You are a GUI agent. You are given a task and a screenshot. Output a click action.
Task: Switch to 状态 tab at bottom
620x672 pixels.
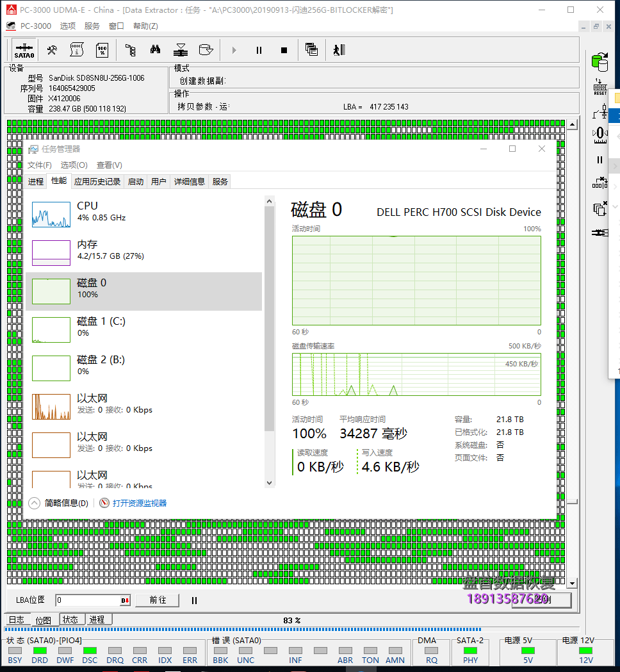pos(70,619)
